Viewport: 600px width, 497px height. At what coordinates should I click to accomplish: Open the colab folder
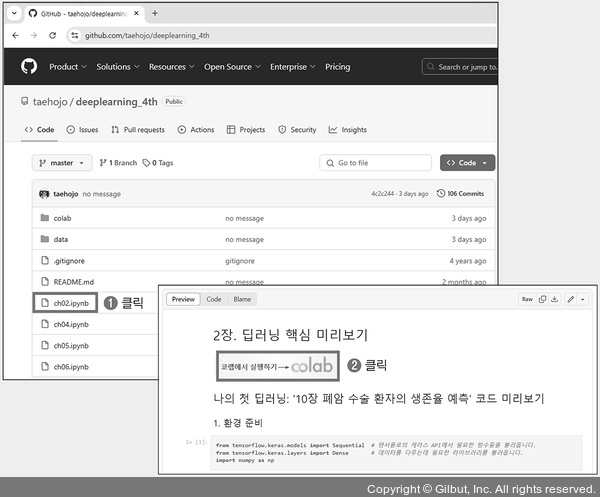pyautogui.click(x=62, y=218)
